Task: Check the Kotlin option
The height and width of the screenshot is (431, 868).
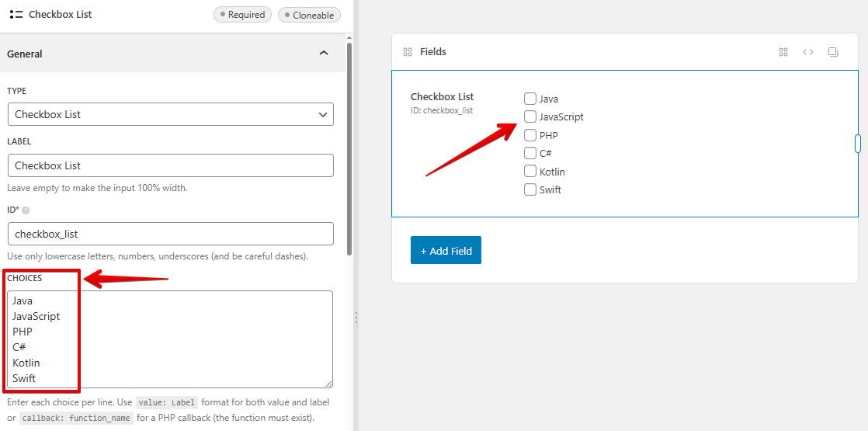Action: (x=530, y=172)
